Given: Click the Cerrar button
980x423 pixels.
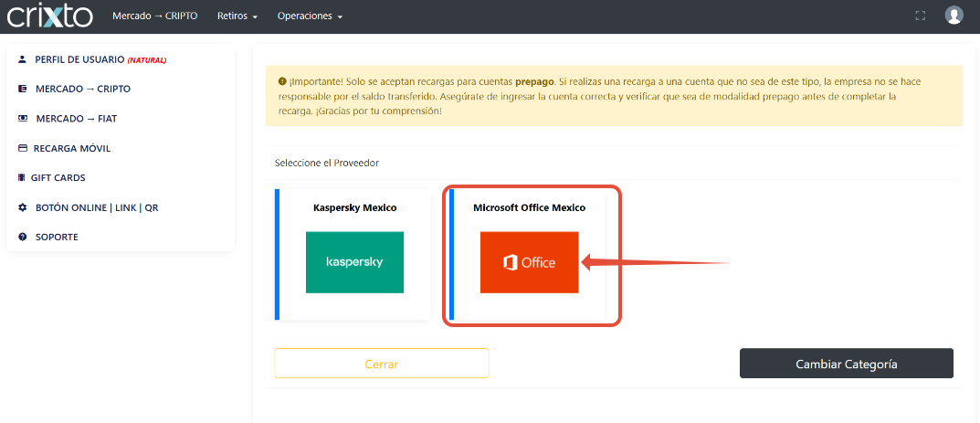Looking at the screenshot, I should point(382,364).
